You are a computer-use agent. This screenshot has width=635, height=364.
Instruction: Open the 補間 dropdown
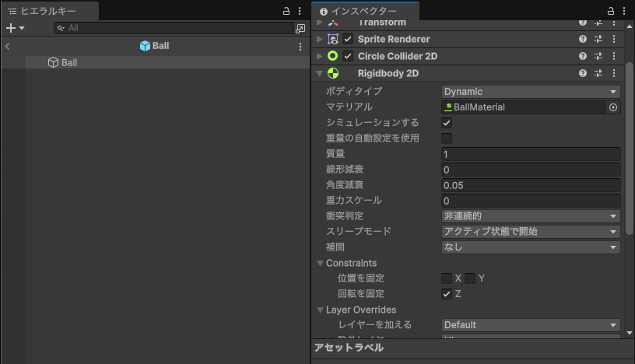(531, 247)
